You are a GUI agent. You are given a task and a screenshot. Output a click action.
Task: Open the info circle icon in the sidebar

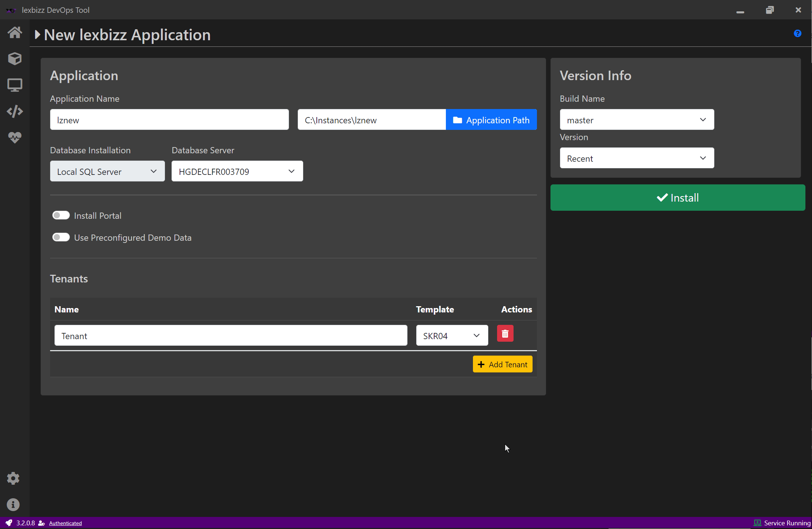[x=13, y=504]
